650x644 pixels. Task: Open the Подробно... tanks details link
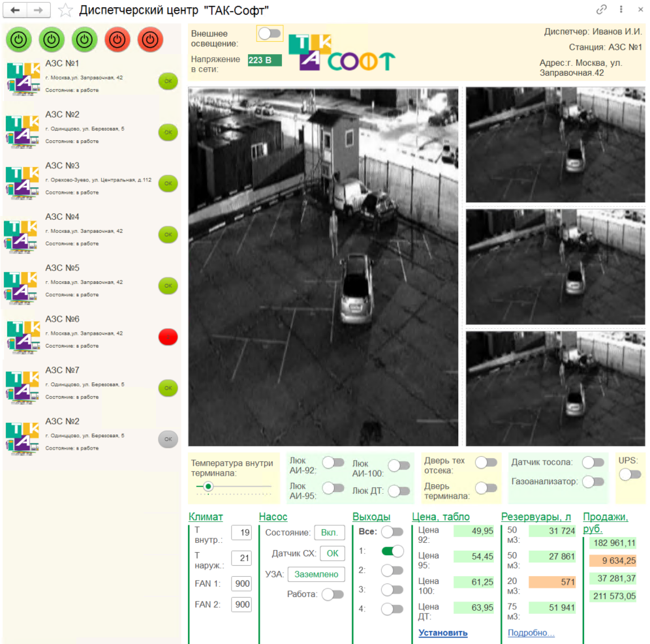click(531, 633)
